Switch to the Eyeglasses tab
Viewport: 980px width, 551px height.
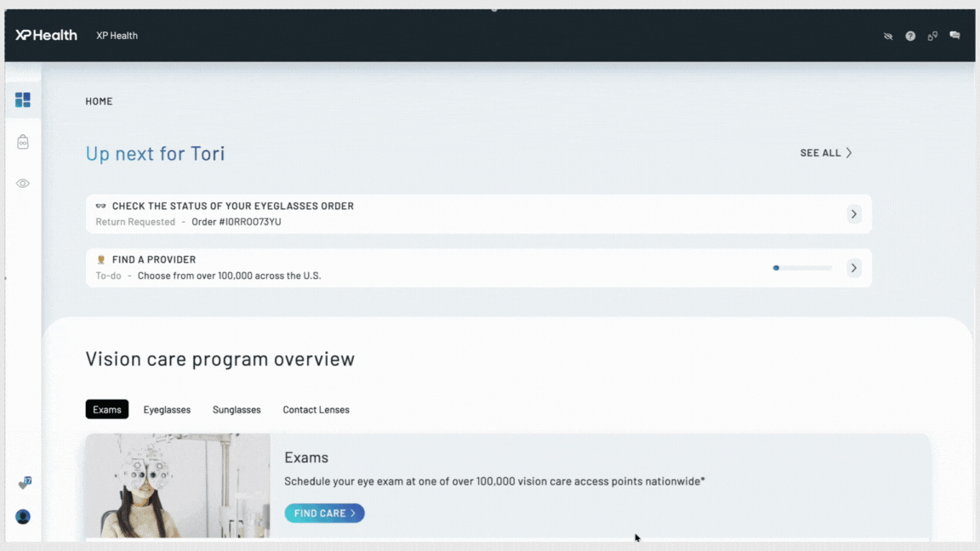[x=167, y=410]
